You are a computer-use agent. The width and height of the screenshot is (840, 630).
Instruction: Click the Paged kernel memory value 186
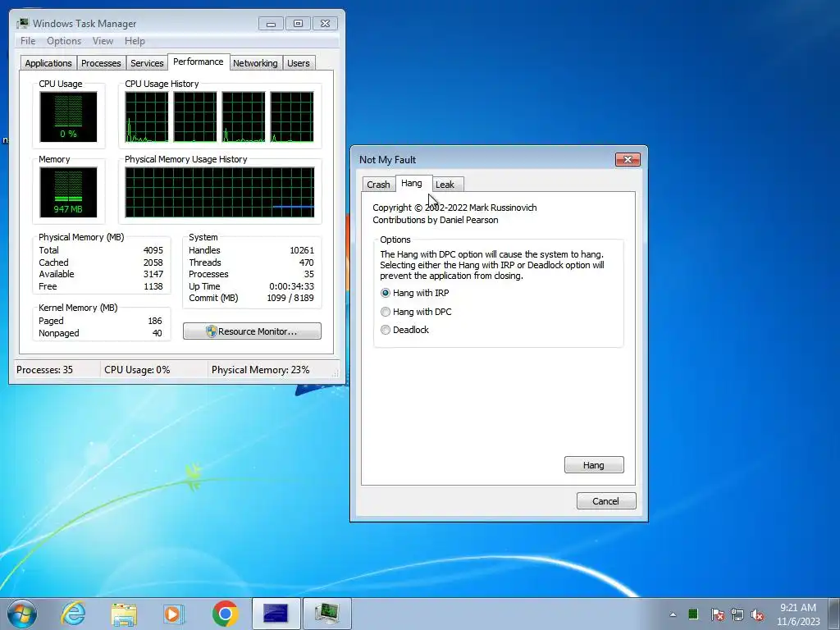tap(155, 321)
